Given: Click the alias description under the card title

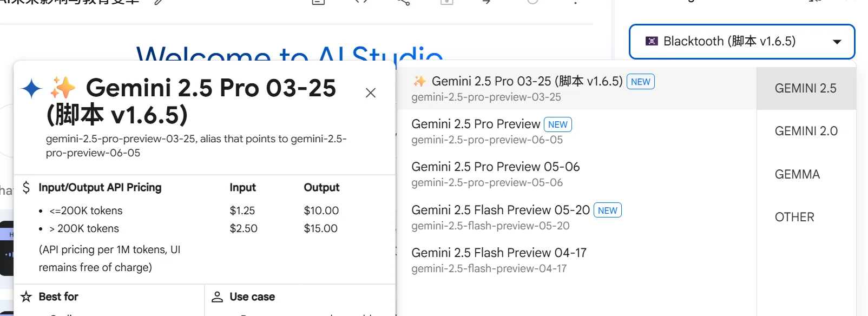Looking at the screenshot, I should point(196,146).
